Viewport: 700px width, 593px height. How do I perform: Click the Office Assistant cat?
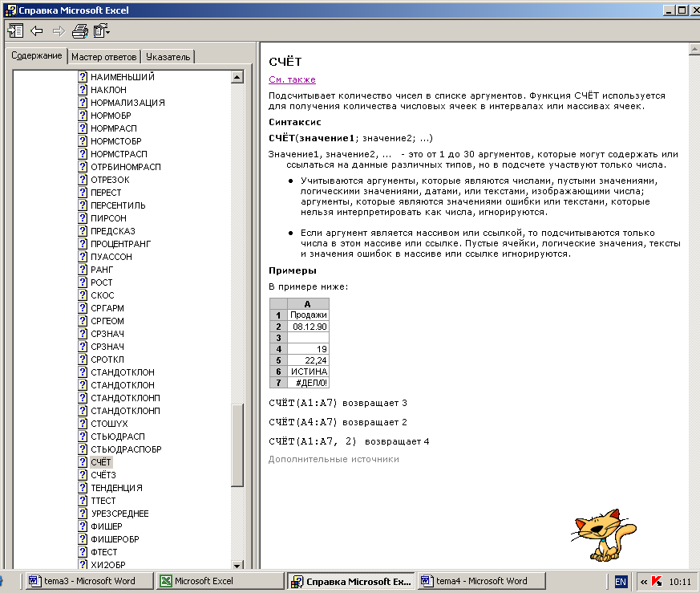pyautogui.click(x=604, y=535)
